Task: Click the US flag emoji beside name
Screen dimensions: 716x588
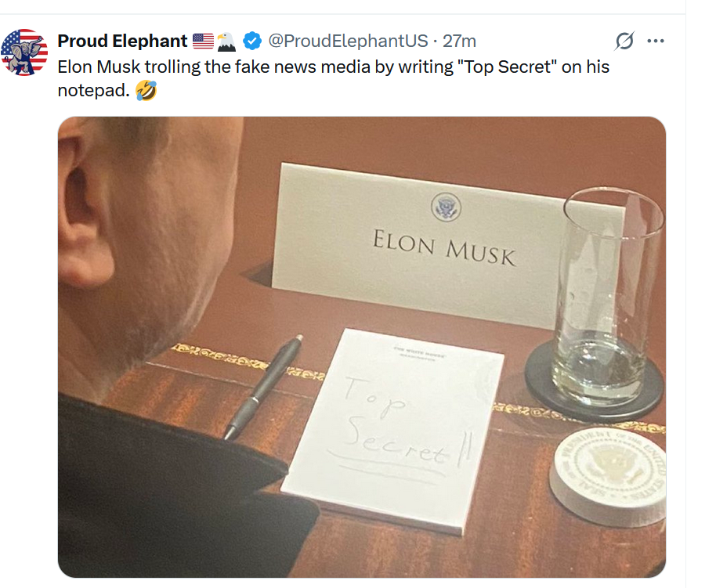Action: 203,41
